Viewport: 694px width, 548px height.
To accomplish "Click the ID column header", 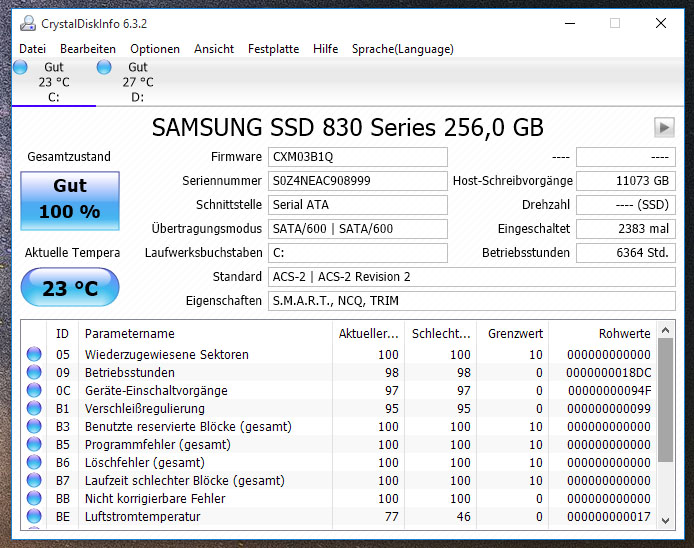I will coord(62,333).
